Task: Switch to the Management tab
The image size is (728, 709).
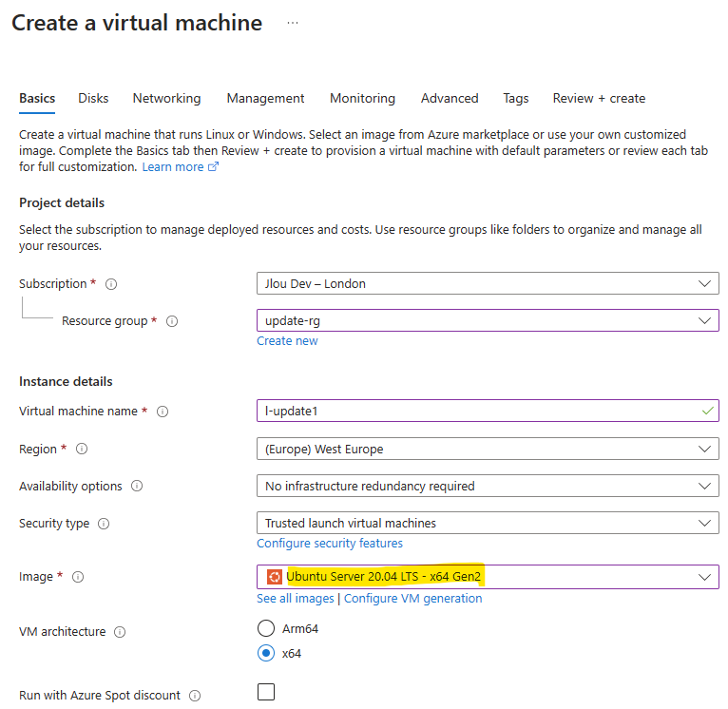Action: coord(265,99)
